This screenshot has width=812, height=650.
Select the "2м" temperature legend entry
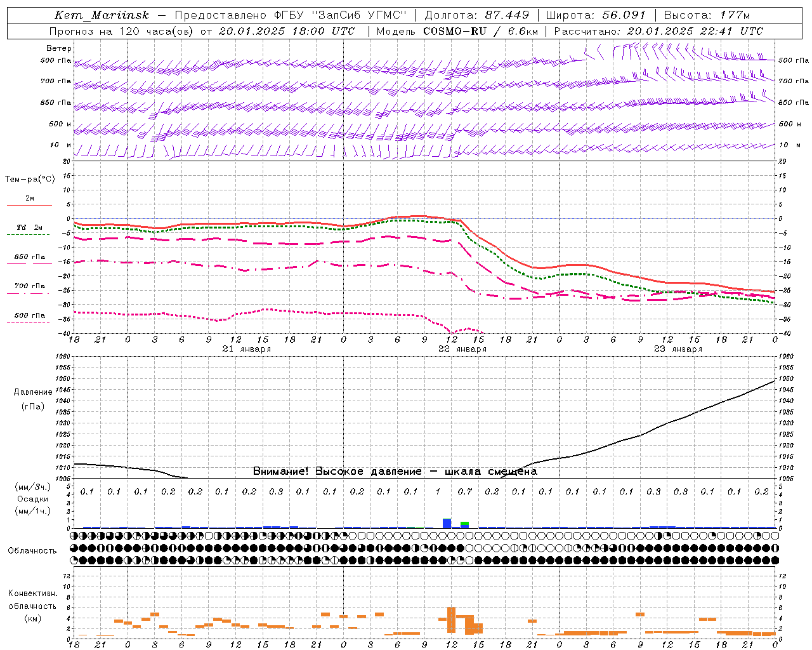[30, 198]
